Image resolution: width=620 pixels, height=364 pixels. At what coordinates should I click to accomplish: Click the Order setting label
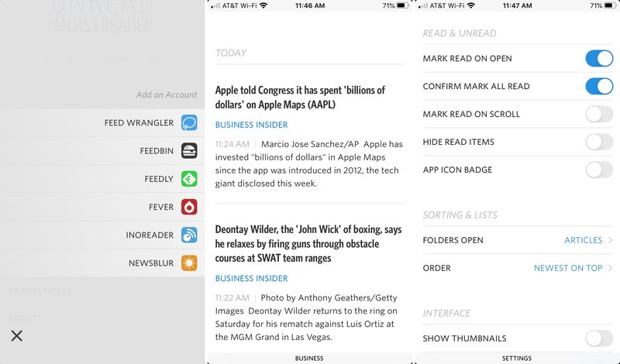click(x=436, y=268)
